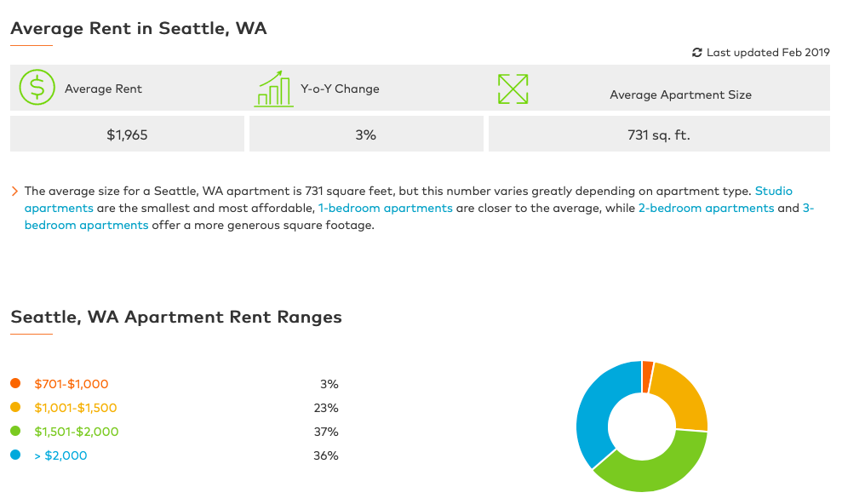The height and width of the screenshot is (504, 865).
Task: Click the blue segment of the donut chart
Action: 597,409
